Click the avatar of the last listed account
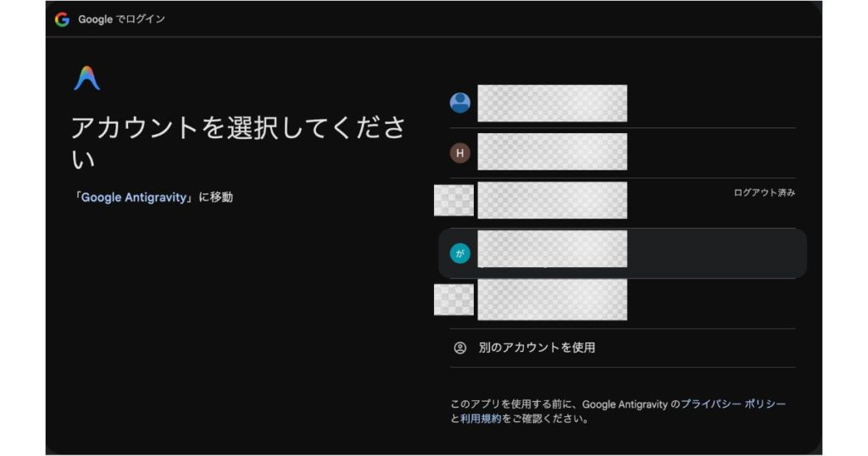Screen dimensions: 868x456 point(453,300)
